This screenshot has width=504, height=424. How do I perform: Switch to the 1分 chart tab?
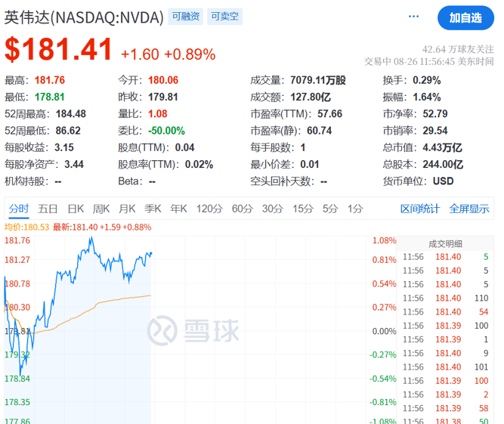[x=355, y=209]
